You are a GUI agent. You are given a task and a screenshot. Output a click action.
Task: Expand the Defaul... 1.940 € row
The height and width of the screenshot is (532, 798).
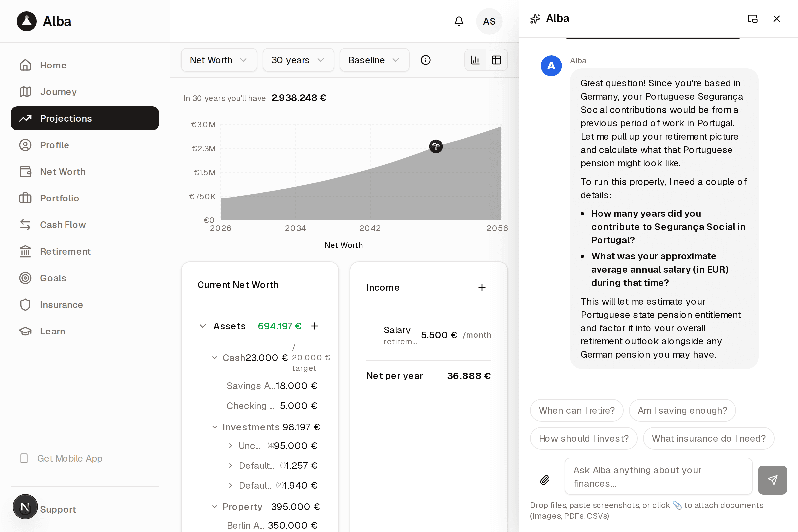231,485
